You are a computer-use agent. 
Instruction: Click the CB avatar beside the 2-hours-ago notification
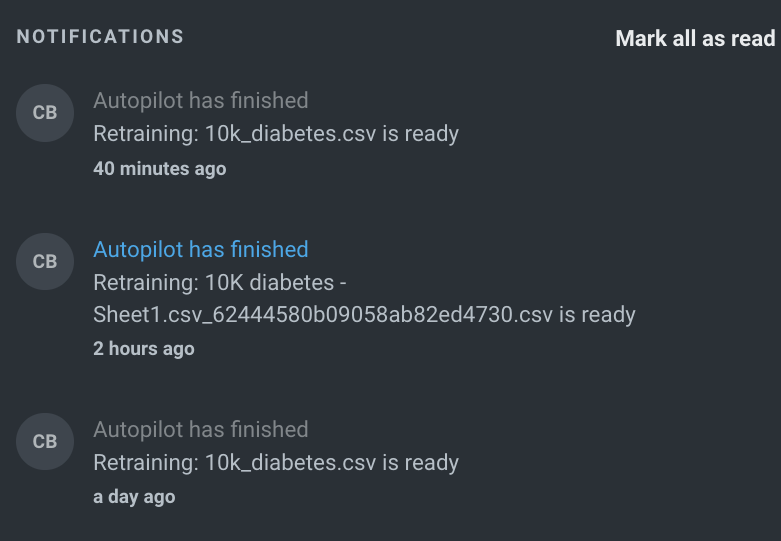click(x=45, y=262)
